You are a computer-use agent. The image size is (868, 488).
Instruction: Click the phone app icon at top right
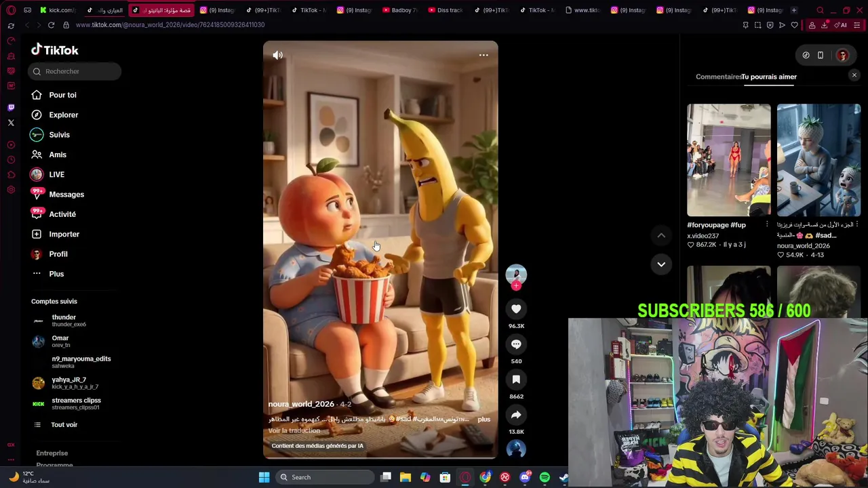tap(821, 56)
